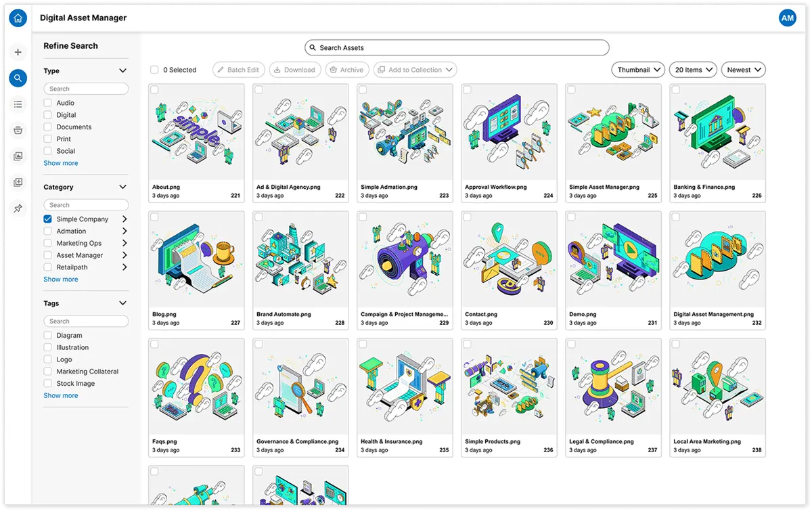Expand the Retailpath category arrow
This screenshot has height=511, width=812.
pyautogui.click(x=125, y=267)
